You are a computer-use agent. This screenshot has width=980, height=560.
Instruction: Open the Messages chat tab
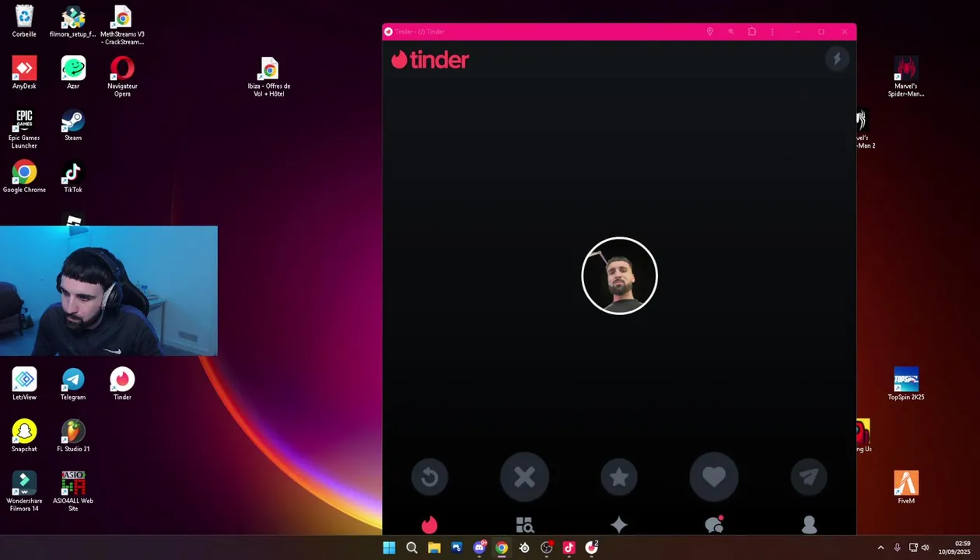714,526
